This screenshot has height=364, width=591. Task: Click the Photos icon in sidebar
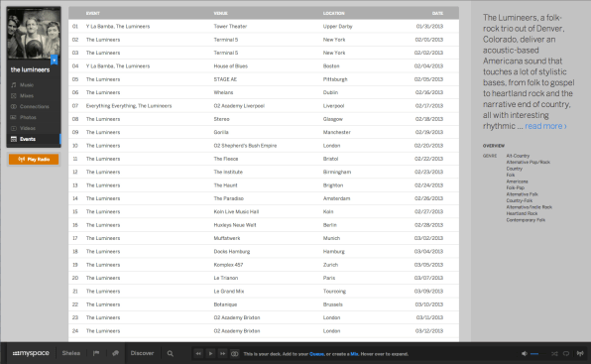point(14,117)
